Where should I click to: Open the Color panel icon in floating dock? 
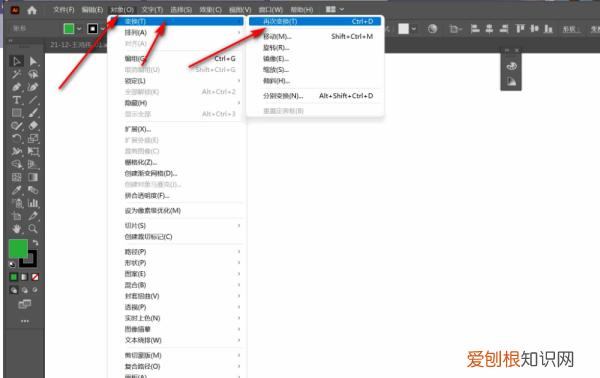511,66
